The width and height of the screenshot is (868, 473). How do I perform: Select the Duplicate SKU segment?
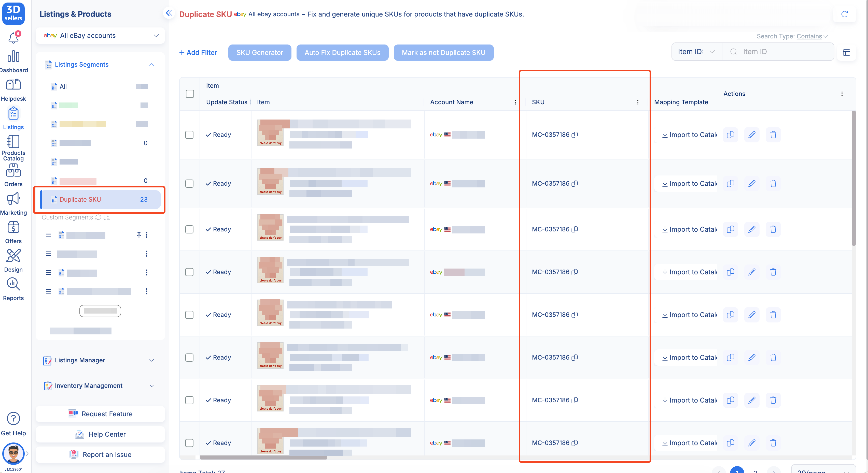pos(80,199)
